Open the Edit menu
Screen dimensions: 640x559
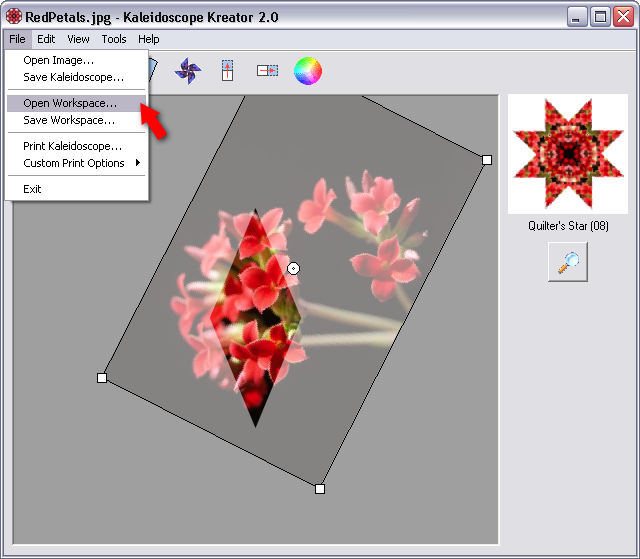(x=46, y=39)
